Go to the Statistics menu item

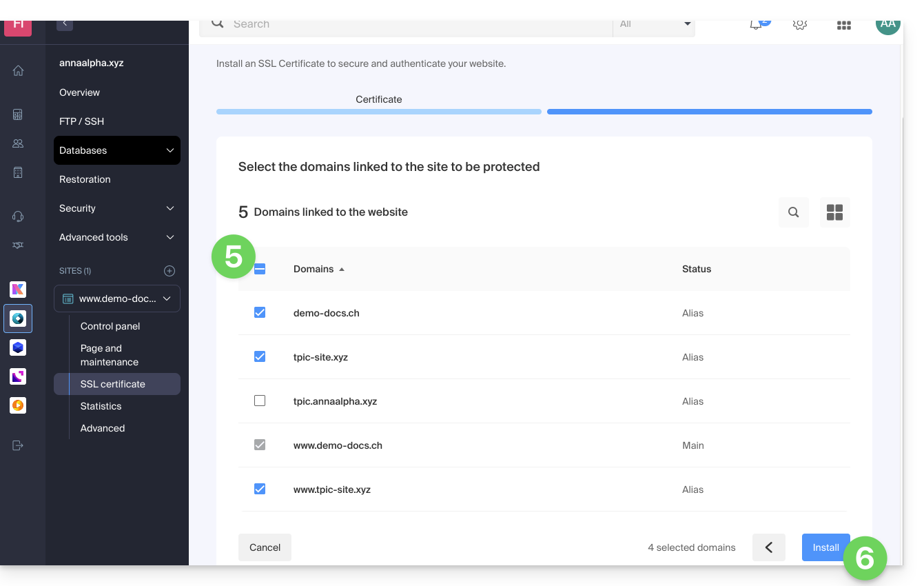point(101,406)
